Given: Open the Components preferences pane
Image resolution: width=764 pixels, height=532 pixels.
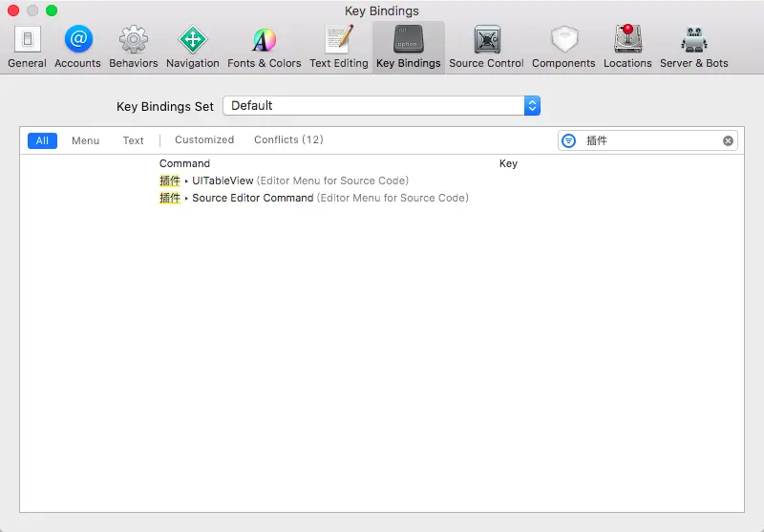Looking at the screenshot, I should (563, 47).
